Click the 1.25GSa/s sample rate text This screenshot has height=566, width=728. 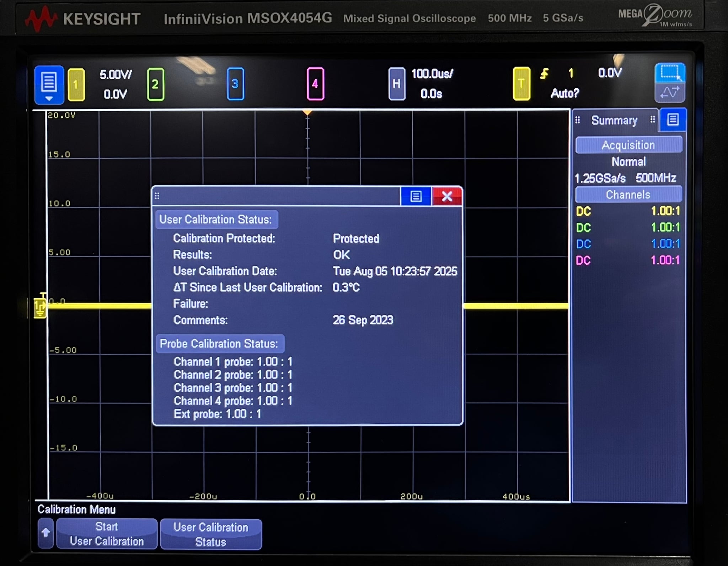600,178
